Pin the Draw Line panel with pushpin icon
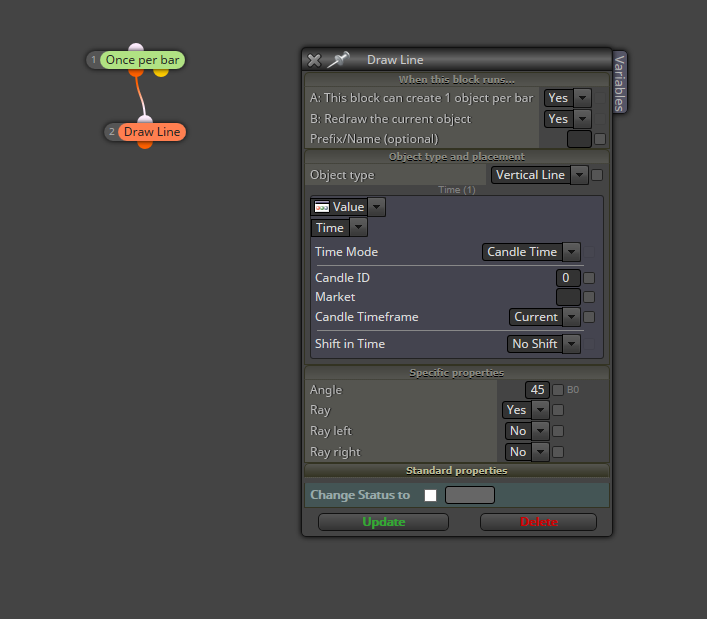The width and height of the screenshot is (707, 619). point(338,60)
